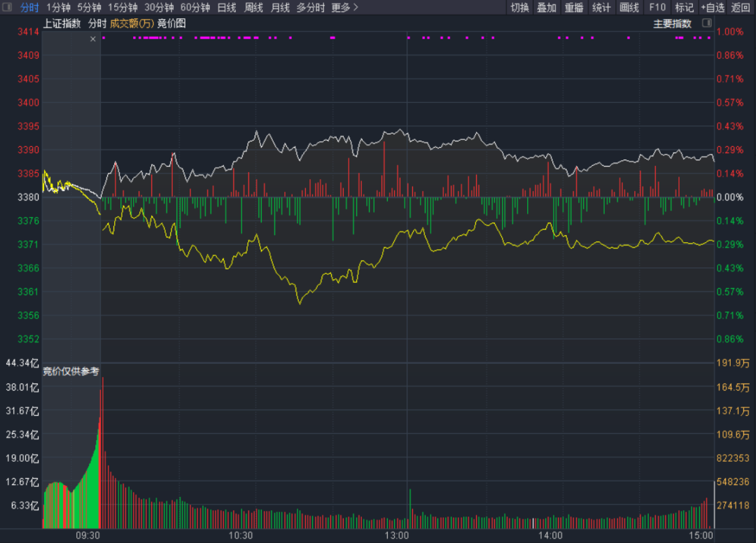Image resolution: width=756 pixels, height=543 pixels.
Task: Toggle the panel icon beside 主要指数
Action: point(707,23)
